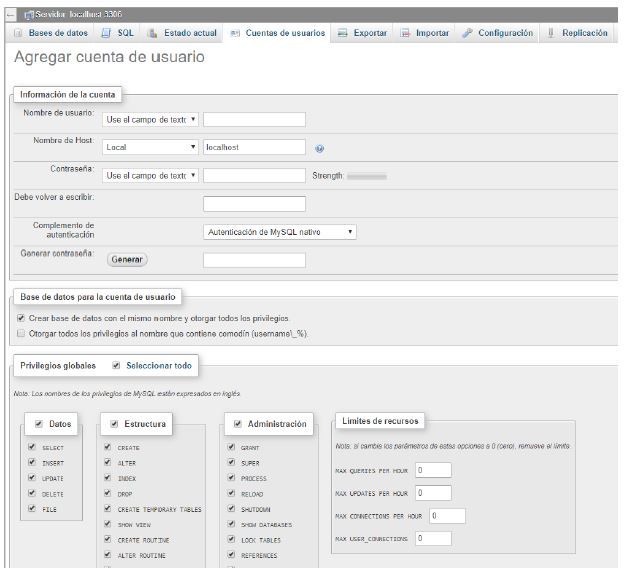This screenshot has height=574, width=624.
Task: Uncheck the SHOW DATABASES privilege
Action: 231,524
